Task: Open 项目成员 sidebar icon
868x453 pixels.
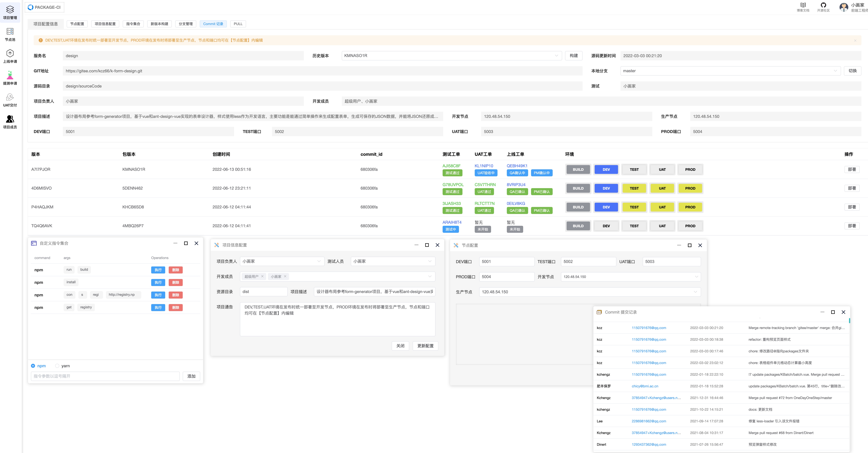Action: (x=10, y=122)
